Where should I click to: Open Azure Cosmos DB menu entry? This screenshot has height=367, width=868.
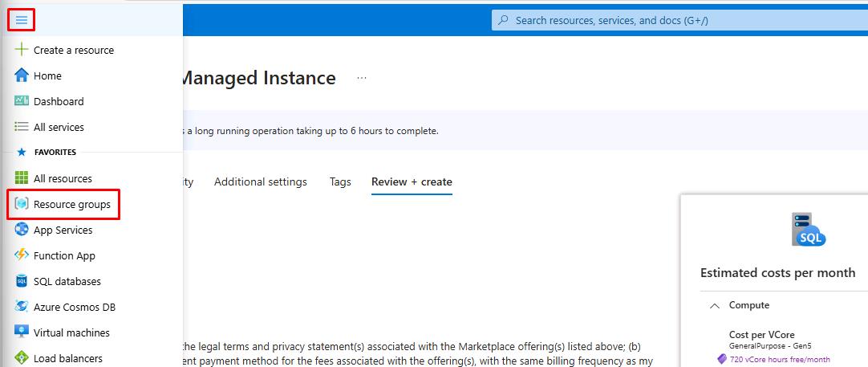point(74,307)
